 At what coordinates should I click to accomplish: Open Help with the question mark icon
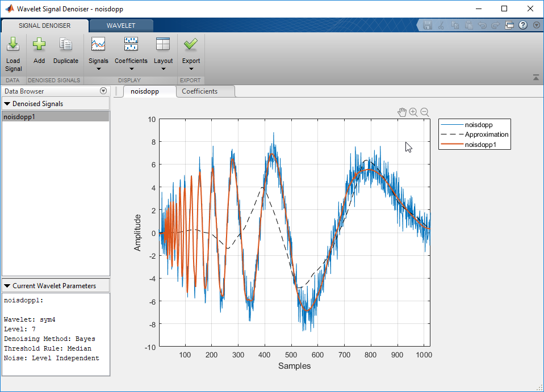coord(523,26)
